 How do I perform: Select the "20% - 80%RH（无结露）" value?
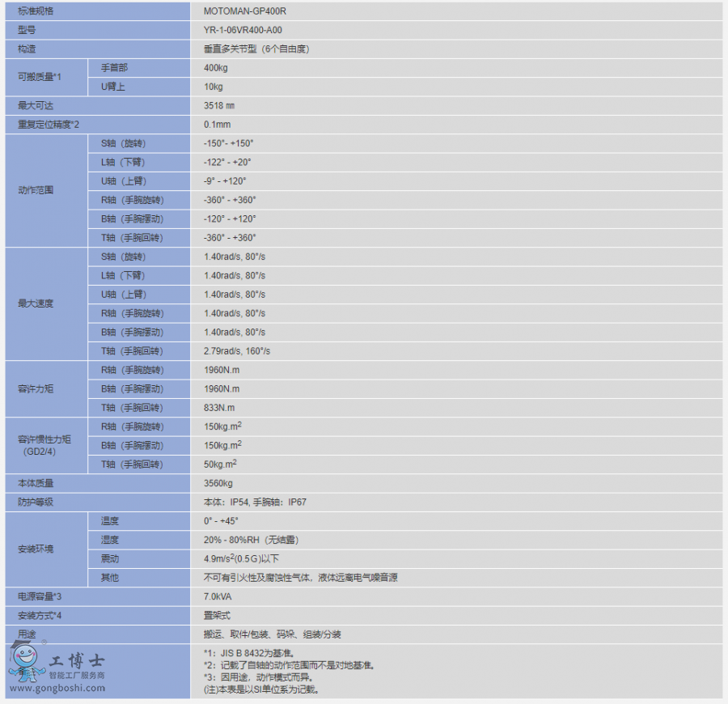(x=252, y=540)
